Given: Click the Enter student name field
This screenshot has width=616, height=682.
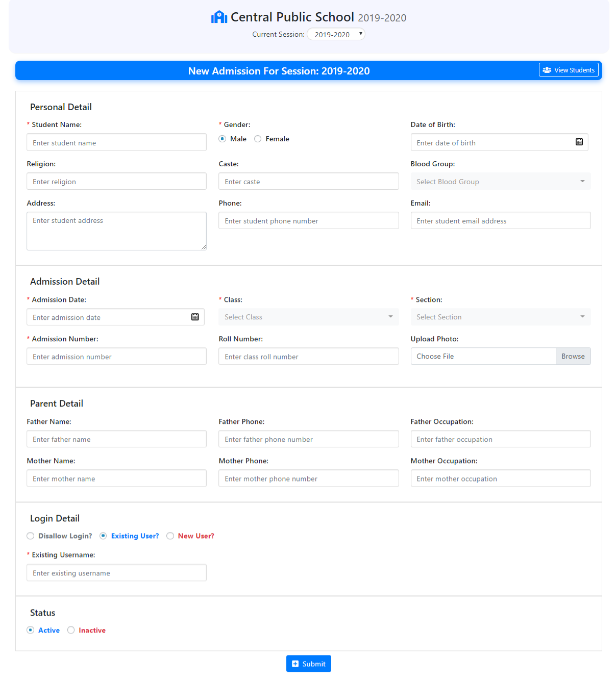Looking at the screenshot, I should coord(116,142).
